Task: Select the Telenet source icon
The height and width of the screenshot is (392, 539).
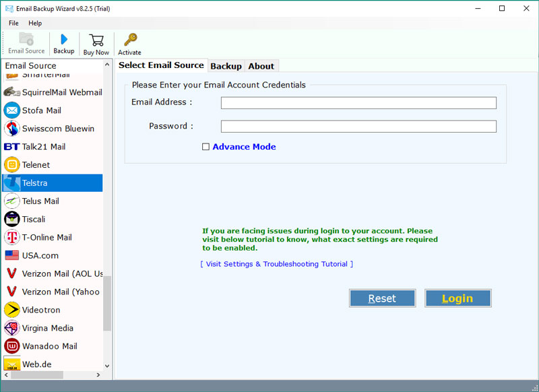Action: point(11,165)
